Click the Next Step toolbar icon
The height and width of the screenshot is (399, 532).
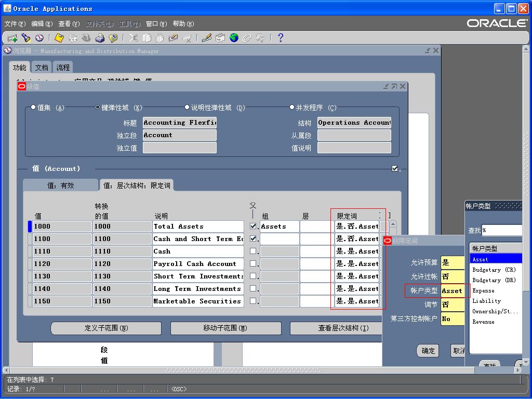(x=73, y=38)
